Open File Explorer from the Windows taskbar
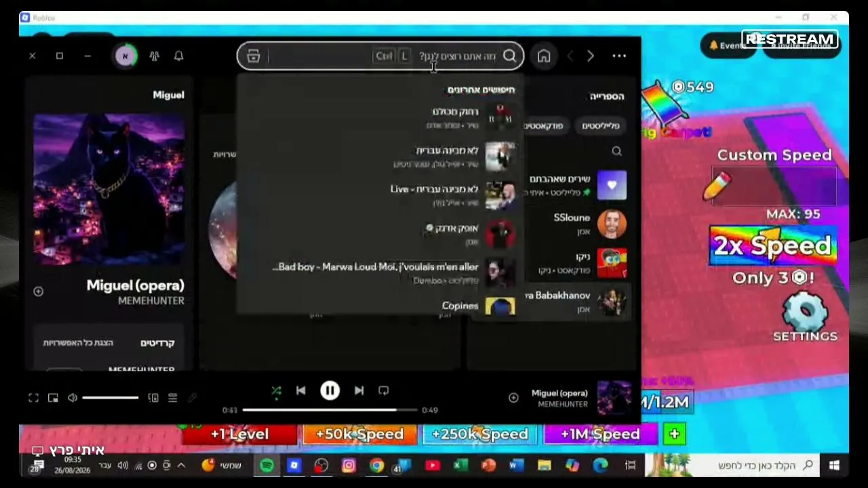The image size is (868, 488). pos(545,466)
